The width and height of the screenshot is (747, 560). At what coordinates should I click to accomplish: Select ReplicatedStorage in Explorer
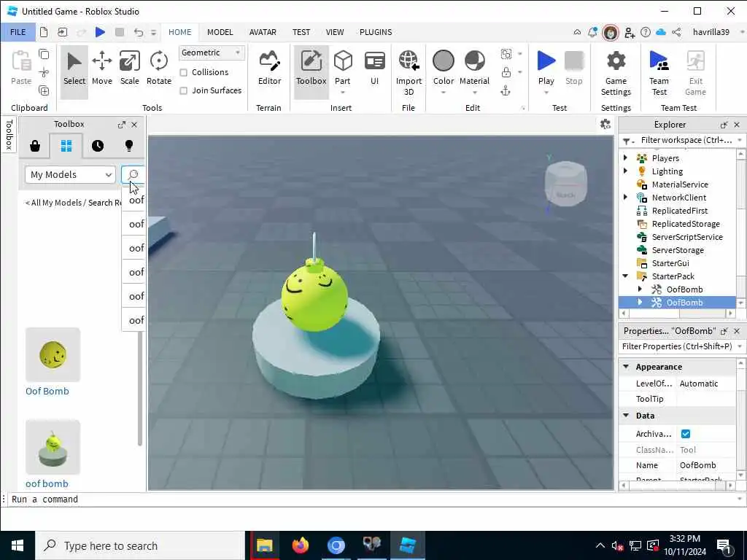point(686,224)
